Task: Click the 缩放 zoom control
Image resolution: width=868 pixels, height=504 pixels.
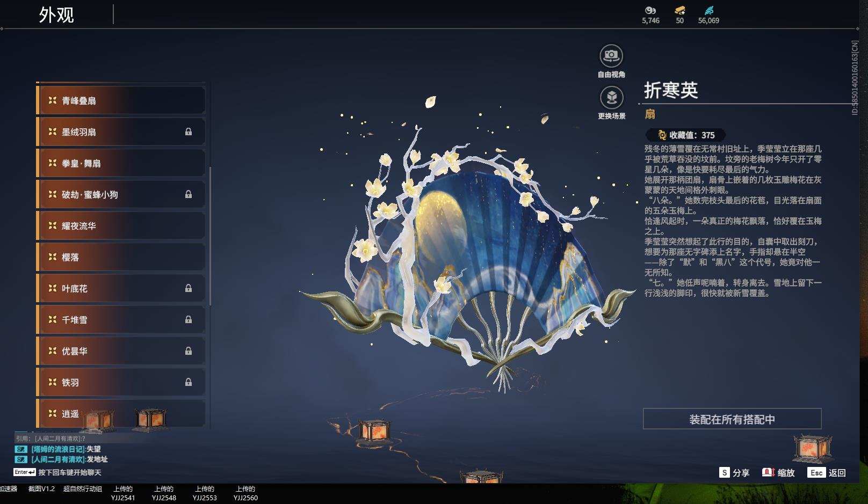Action: (778, 472)
